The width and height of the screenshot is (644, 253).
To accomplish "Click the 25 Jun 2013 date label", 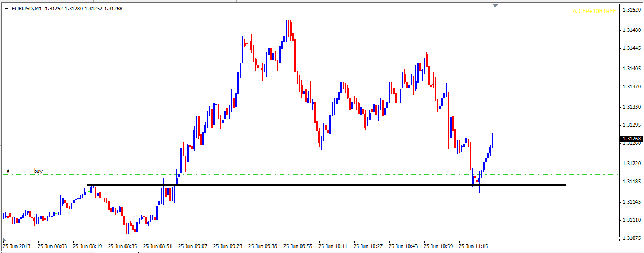I will pos(18,246).
